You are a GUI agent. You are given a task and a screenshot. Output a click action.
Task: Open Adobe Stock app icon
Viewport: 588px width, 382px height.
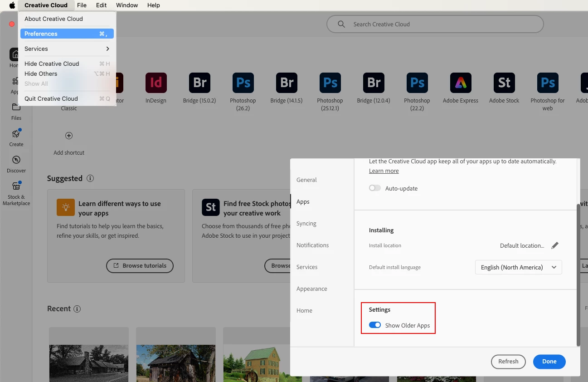click(504, 83)
